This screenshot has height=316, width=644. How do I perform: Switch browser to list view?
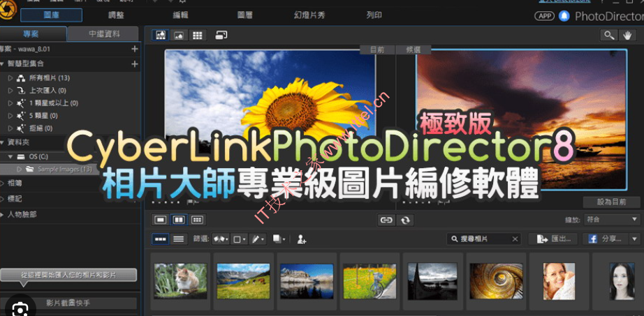click(179, 239)
